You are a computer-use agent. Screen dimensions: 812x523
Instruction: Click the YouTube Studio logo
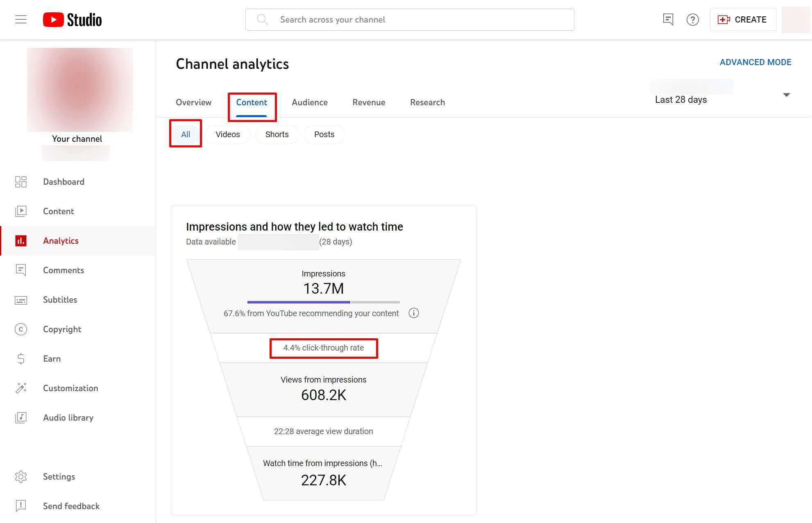pyautogui.click(x=73, y=20)
